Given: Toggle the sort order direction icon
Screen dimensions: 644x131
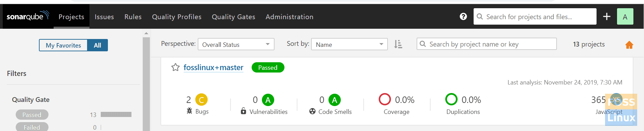Looking at the screenshot, I should click(398, 44).
